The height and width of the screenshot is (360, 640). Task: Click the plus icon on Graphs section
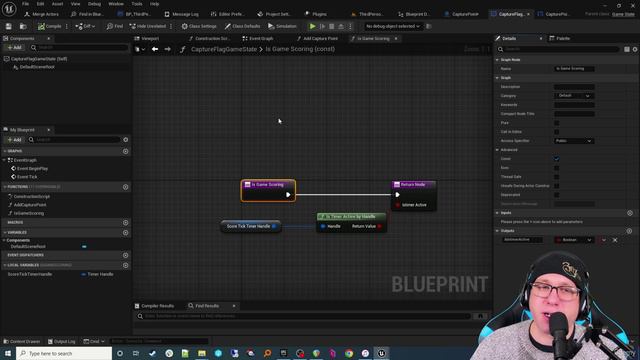click(126, 151)
